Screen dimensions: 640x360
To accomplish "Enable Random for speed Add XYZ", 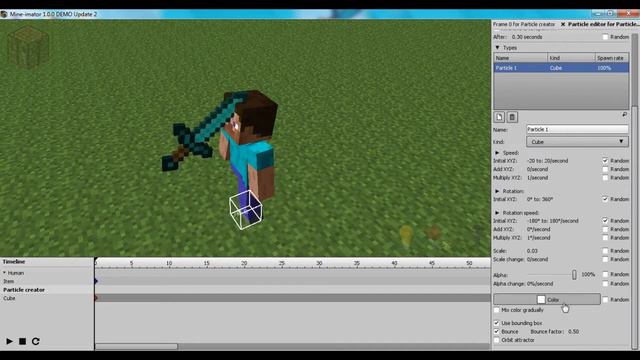I will [x=605, y=169].
